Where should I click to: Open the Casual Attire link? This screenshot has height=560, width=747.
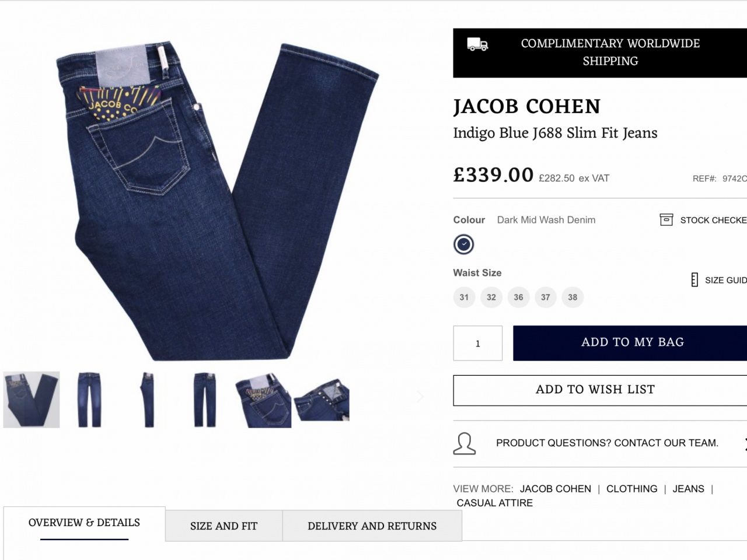click(x=495, y=503)
